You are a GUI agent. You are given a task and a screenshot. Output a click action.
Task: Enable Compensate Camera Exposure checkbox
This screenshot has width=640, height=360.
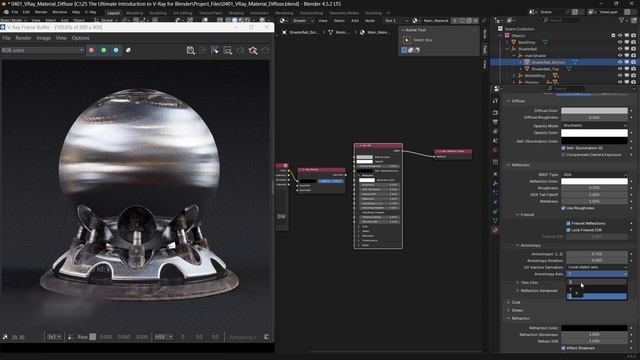563,155
